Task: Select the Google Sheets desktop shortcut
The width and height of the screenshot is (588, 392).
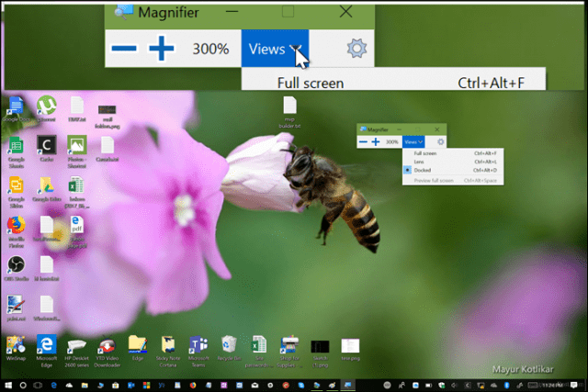Action: 17,152
